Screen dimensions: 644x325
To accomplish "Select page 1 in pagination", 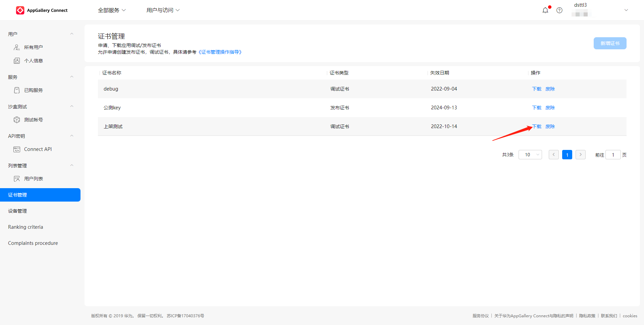I will 567,155.
